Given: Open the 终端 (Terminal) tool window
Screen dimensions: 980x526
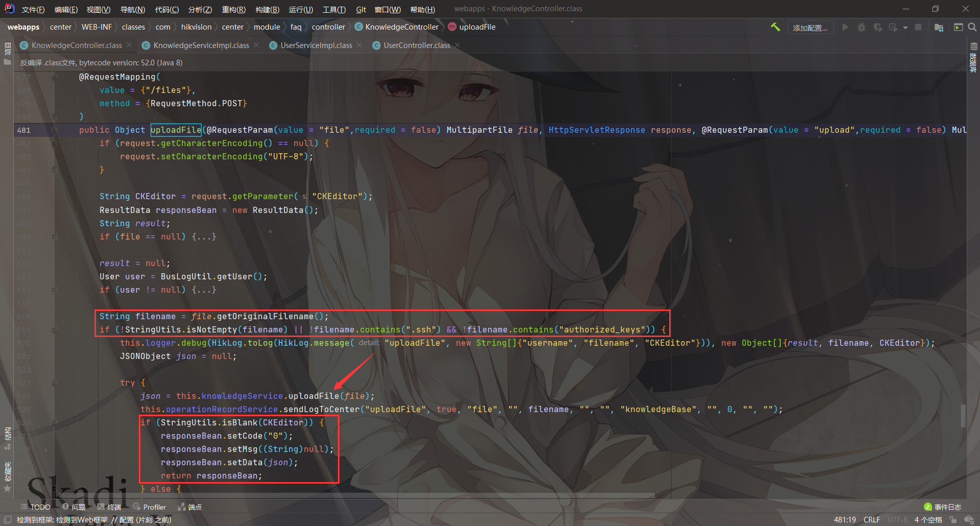Looking at the screenshot, I should point(109,507).
